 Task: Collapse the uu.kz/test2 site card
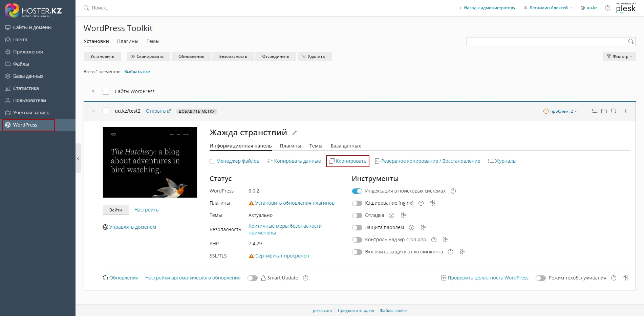pos(93,111)
